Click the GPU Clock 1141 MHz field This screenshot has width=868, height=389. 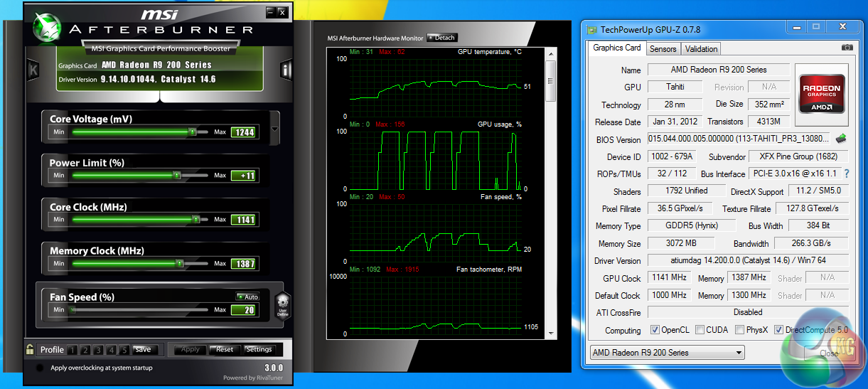(670, 277)
